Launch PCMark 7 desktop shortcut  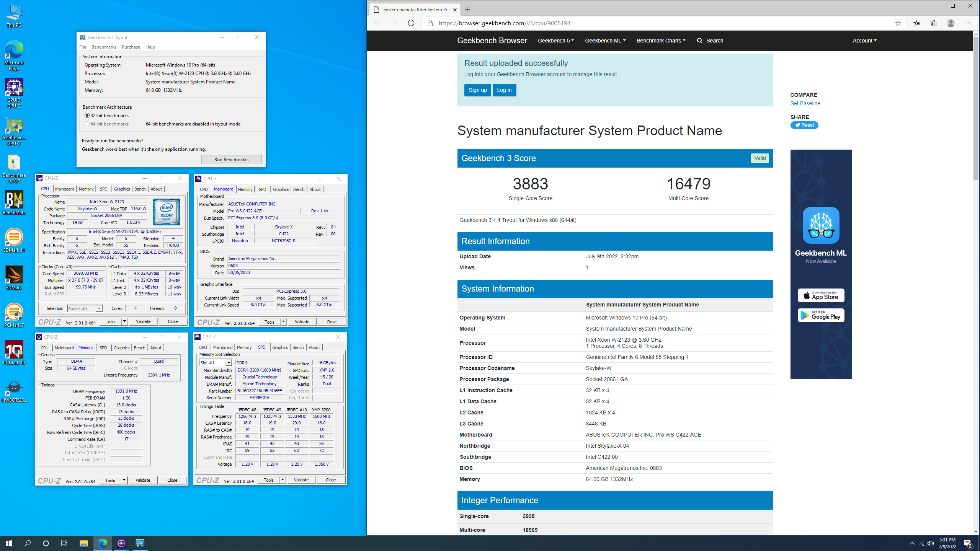tap(14, 315)
